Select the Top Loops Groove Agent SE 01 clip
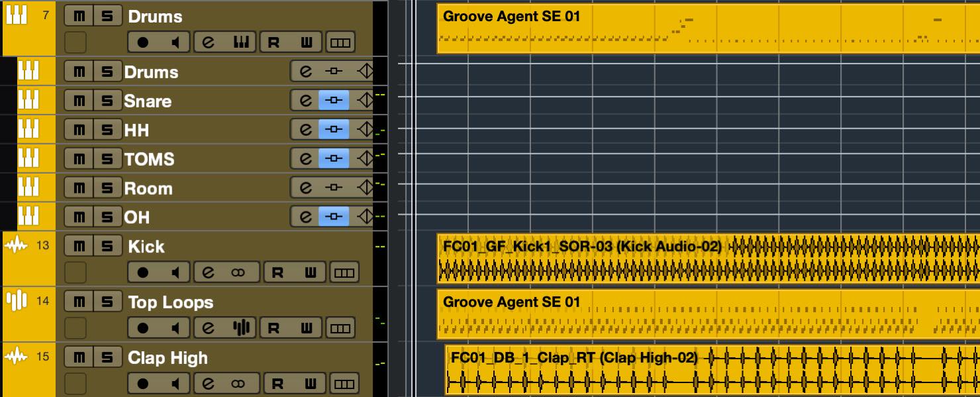980x397 pixels. (x=709, y=314)
